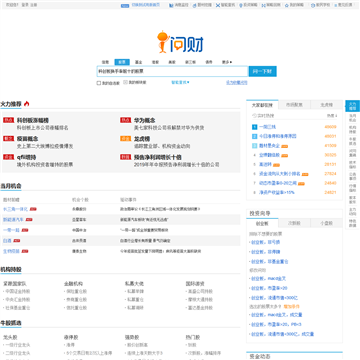Select the 新三板 search tab
The image size is (360, 360).
pos(190,62)
